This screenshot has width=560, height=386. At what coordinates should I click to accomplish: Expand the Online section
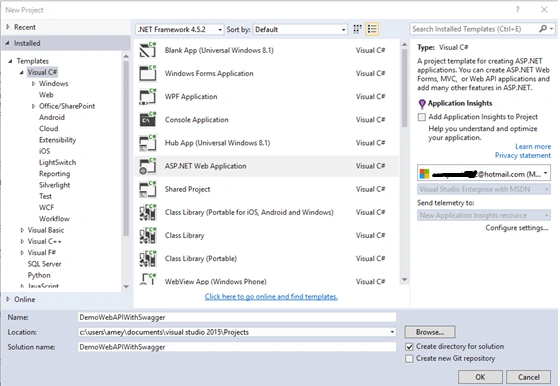[x=8, y=299]
